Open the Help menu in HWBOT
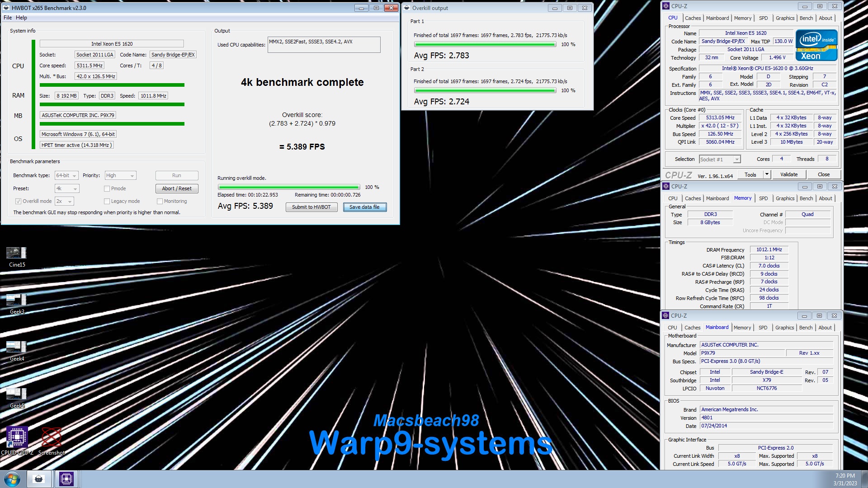Viewport: 868px width, 488px height. 21,18
